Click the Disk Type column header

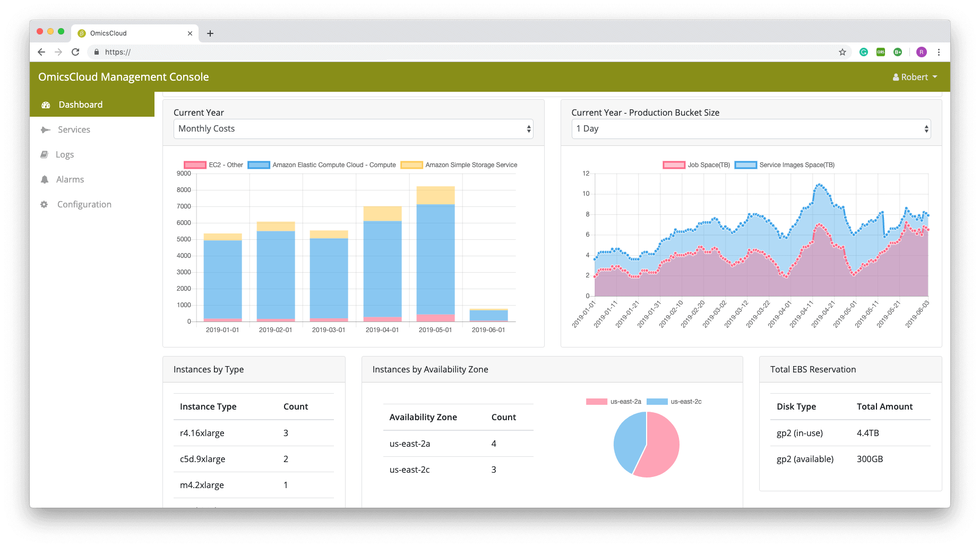(x=796, y=406)
